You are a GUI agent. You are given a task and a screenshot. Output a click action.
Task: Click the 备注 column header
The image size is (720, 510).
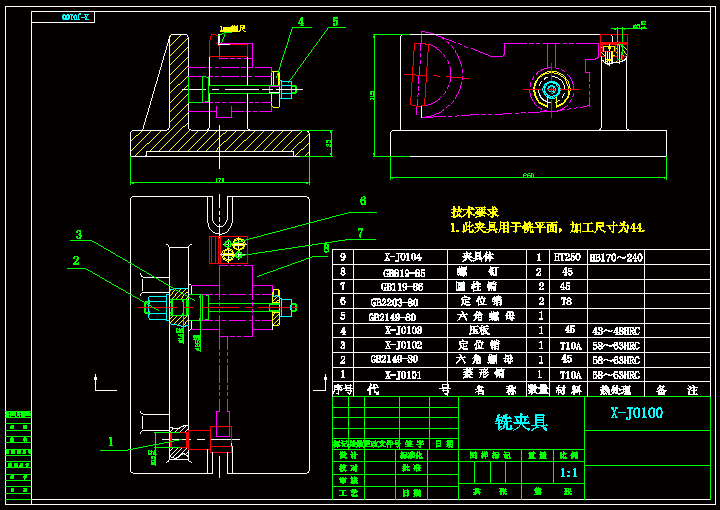coord(677,390)
